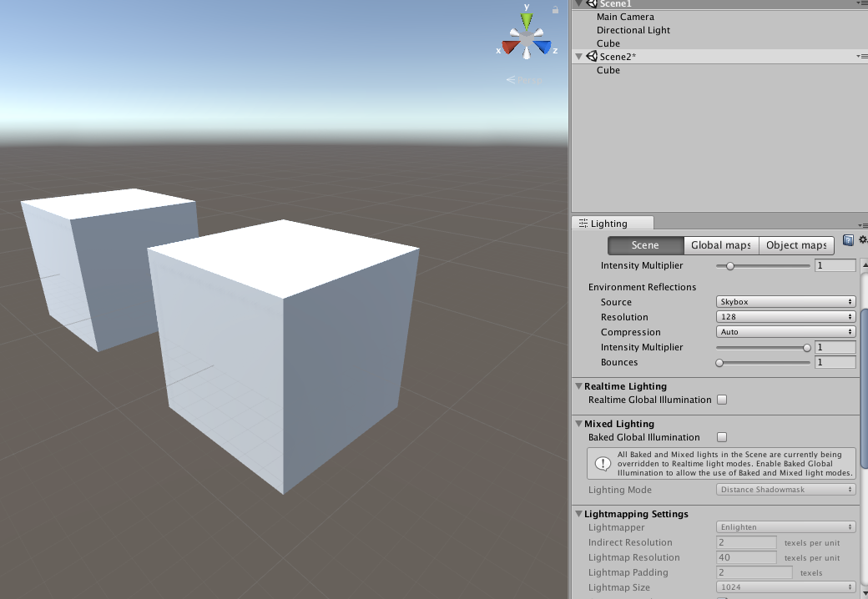This screenshot has height=599, width=868.
Task: Click the Bounces value field
Action: [835, 362]
